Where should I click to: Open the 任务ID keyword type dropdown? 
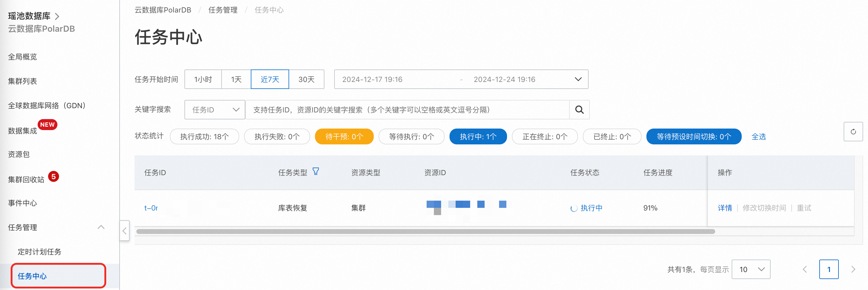click(215, 110)
